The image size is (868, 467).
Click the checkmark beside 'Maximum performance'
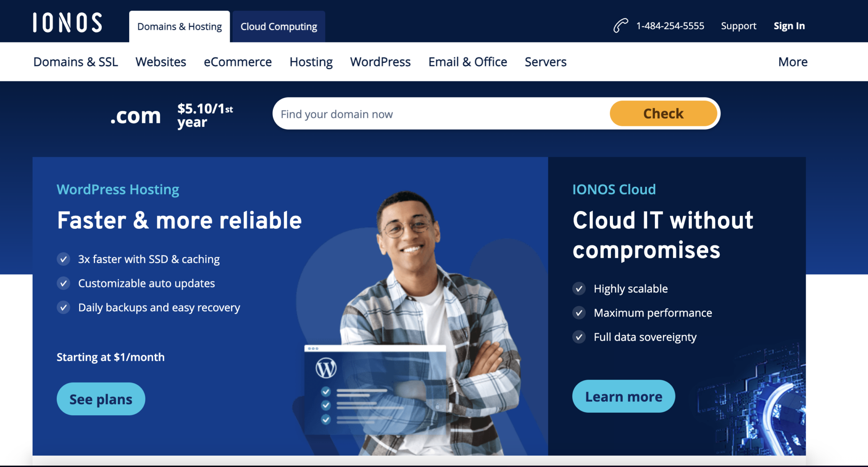tap(579, 313)
